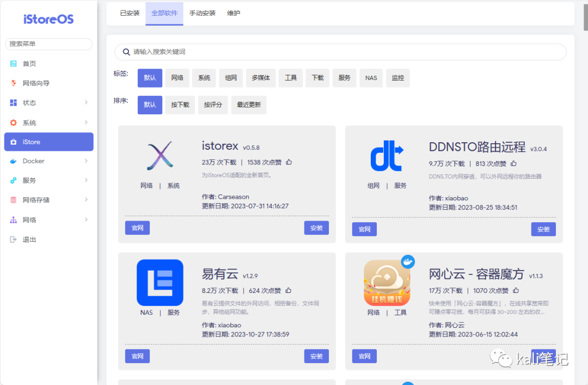
Task: Click the Network Storage (网络存储) icon
Action: tap(14, 200)
